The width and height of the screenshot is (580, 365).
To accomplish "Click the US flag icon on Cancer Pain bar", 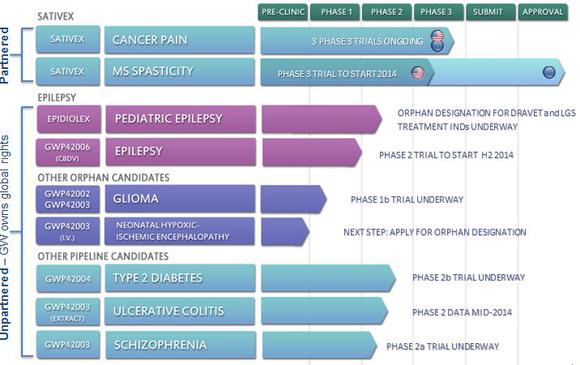I will pyautogui.click(x=437, y=36).
